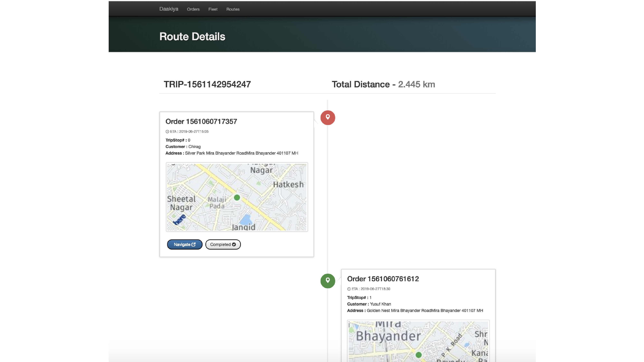Image resolution: width=644 pixels, height=362 pixels.
Task: Open the Daakiya home brand link
Action: coord(169,9)
